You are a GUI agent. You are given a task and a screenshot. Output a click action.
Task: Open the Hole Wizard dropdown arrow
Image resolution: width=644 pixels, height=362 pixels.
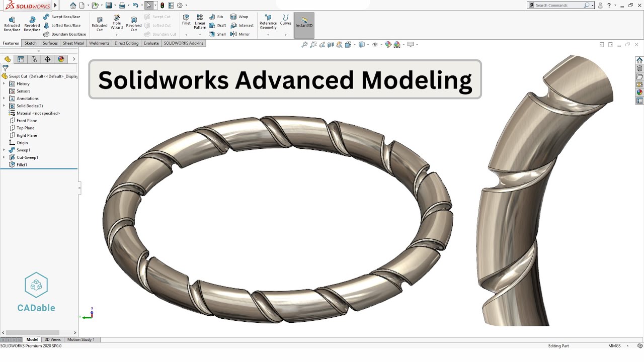point(117,35)
